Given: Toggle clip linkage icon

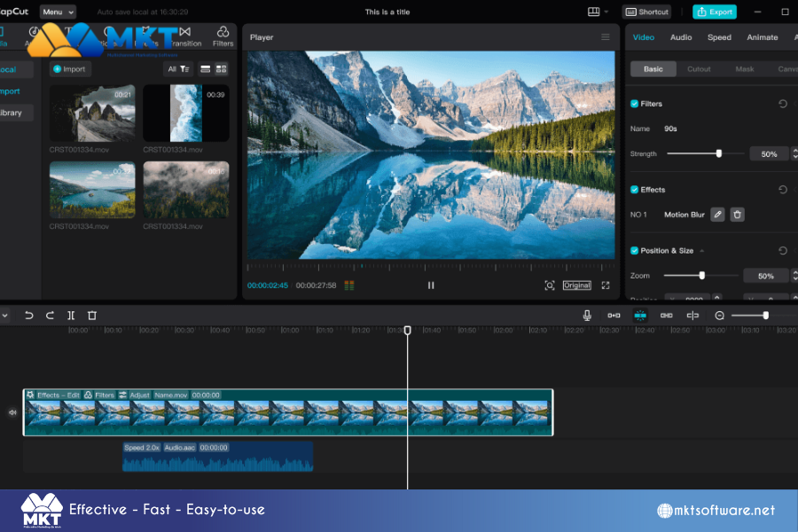Looking at the screenshot, I should click(666, 316).
